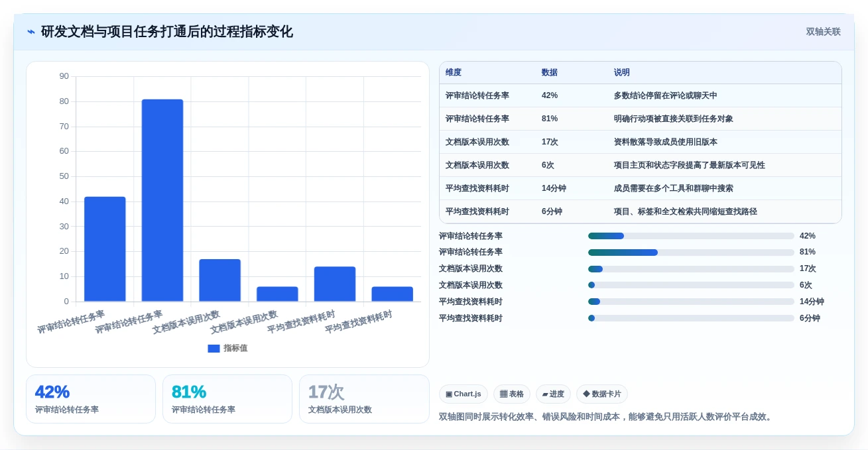Click the footer note starting with 双轴图同时展示转化效率
This screenshot has height=450, width=868.
click(607, 417)
